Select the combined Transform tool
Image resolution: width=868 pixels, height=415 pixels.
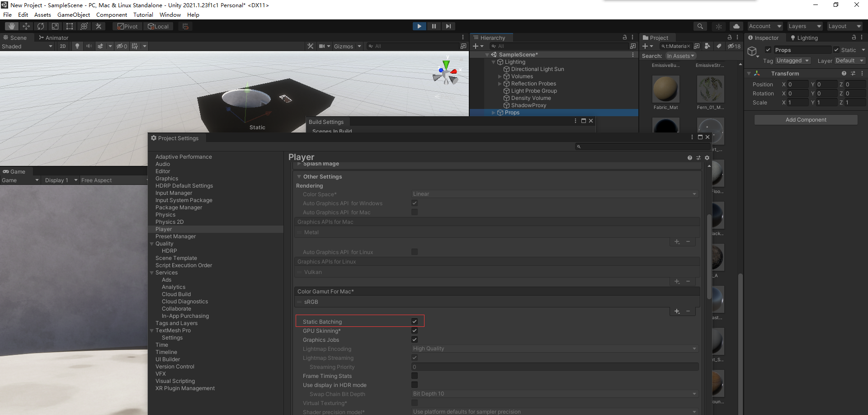[84, 26]
